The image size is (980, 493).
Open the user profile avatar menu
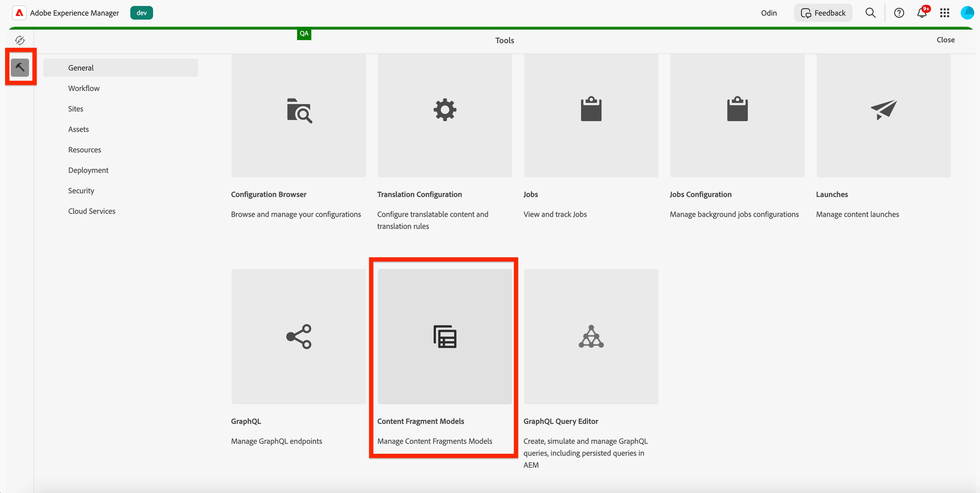click(x=967, y=13)
